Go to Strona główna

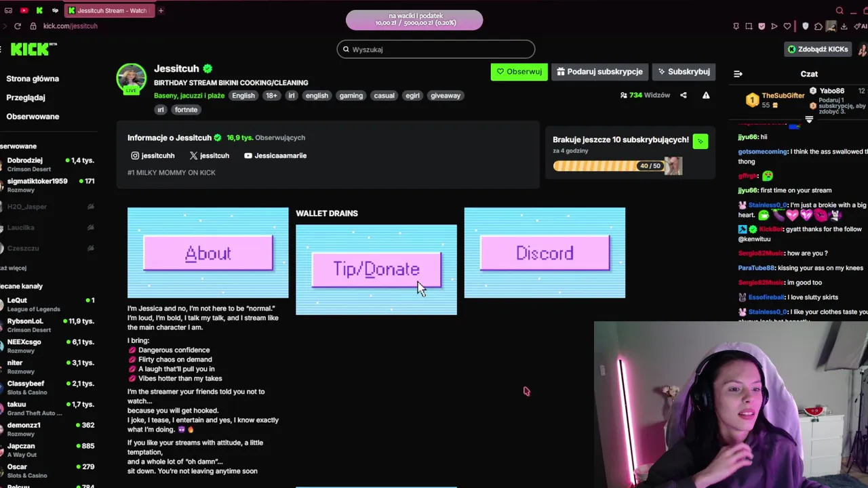(x=33, y=79)
